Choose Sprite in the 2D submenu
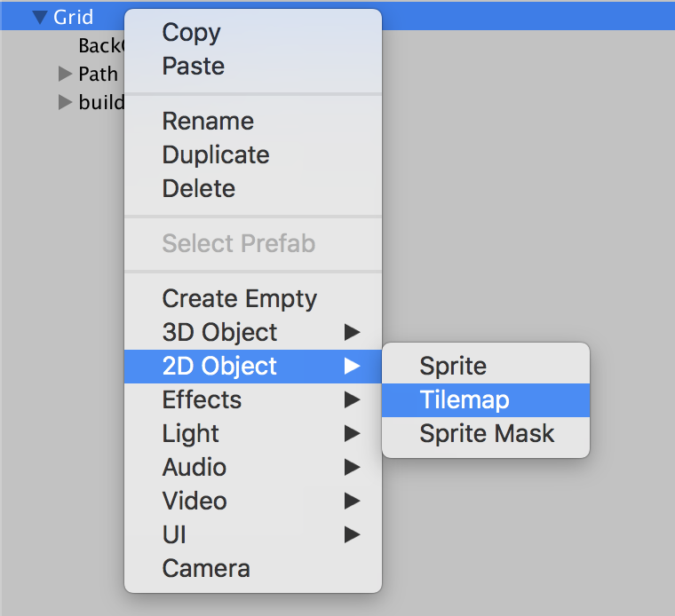 [486, 366]
